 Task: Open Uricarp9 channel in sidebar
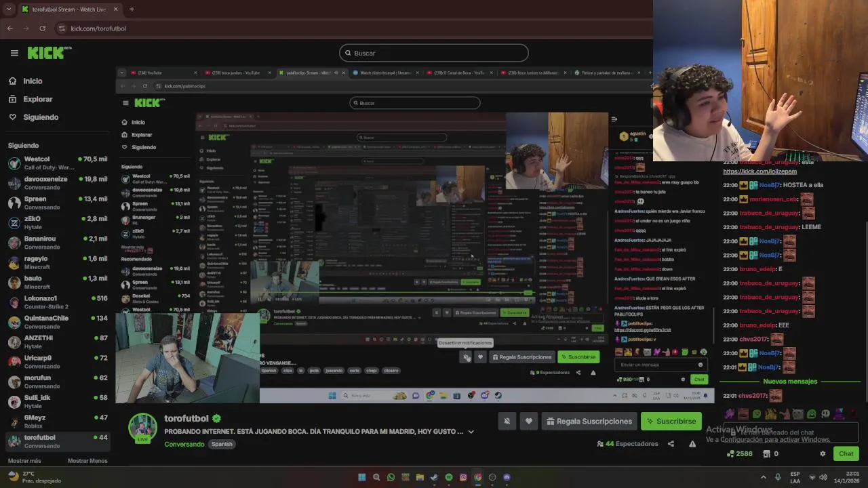pos(58,361)
